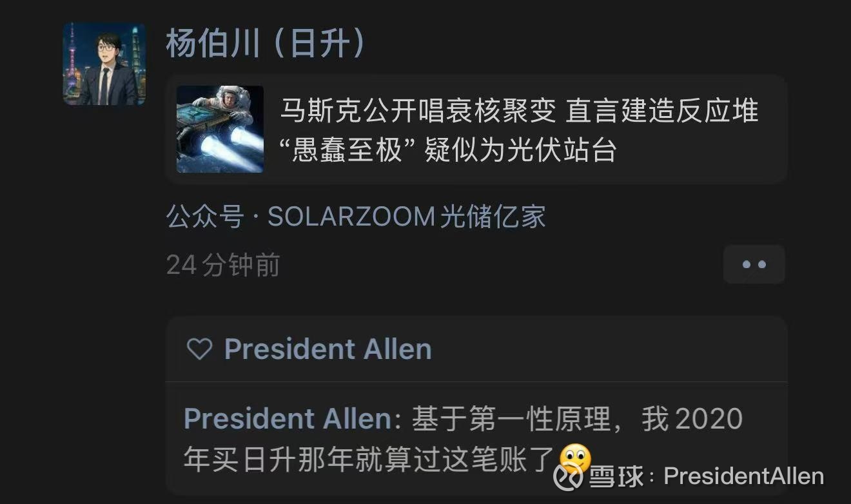Open 杨伯川's profile avatar picture
This screenshot has height=504, width=851.
(x=104, y=64)
